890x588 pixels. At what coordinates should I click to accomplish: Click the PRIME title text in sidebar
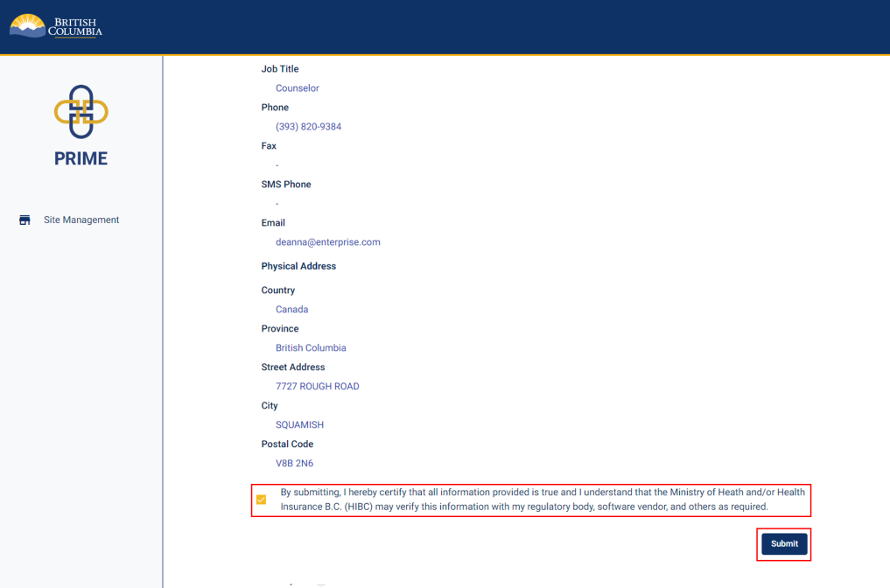(81, 158)
